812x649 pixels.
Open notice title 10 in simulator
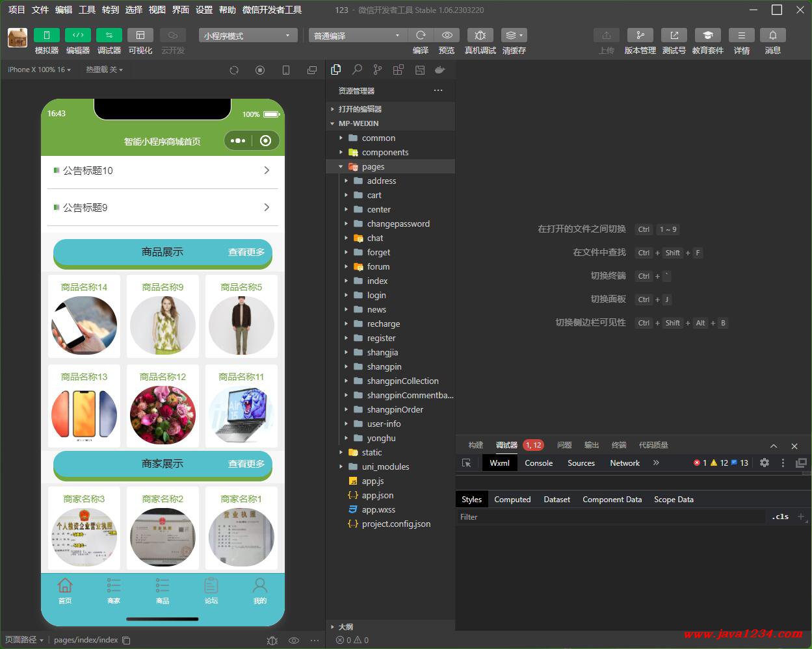click(163, 171)
